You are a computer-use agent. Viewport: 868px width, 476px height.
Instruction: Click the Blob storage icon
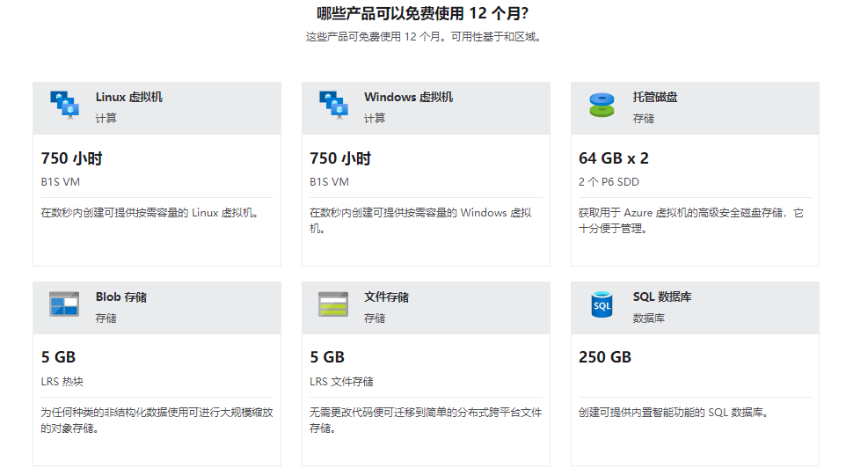pos(64,304)
